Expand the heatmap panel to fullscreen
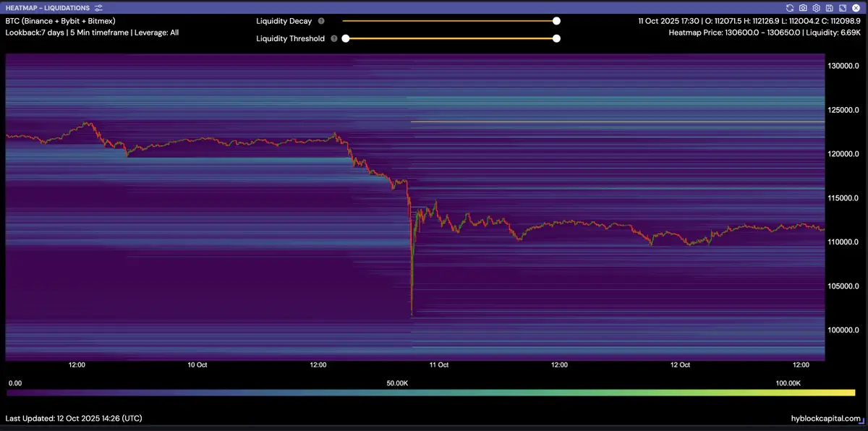The height and width of the screenshot is (431, 868). pos(842,7)
